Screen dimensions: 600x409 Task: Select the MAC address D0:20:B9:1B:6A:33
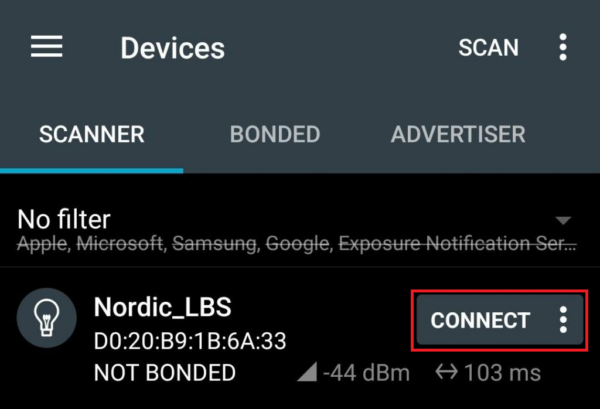[x=190, y=341]
